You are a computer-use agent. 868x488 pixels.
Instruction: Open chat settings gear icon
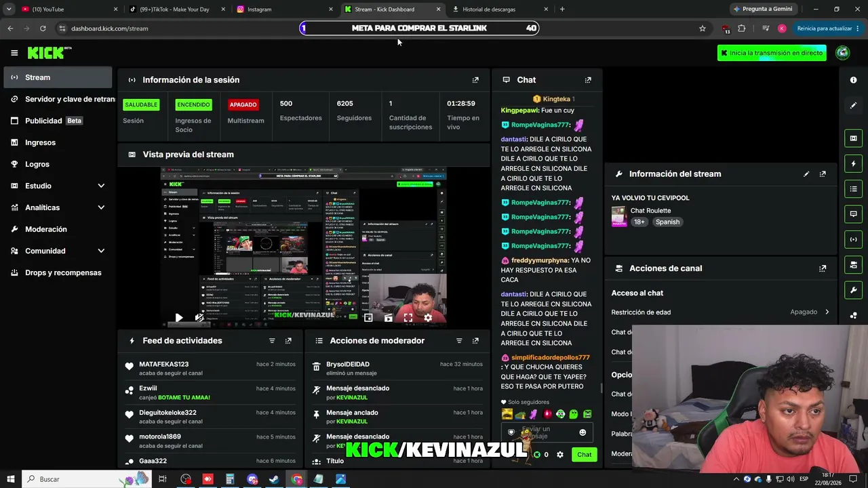tap(560, 455)
